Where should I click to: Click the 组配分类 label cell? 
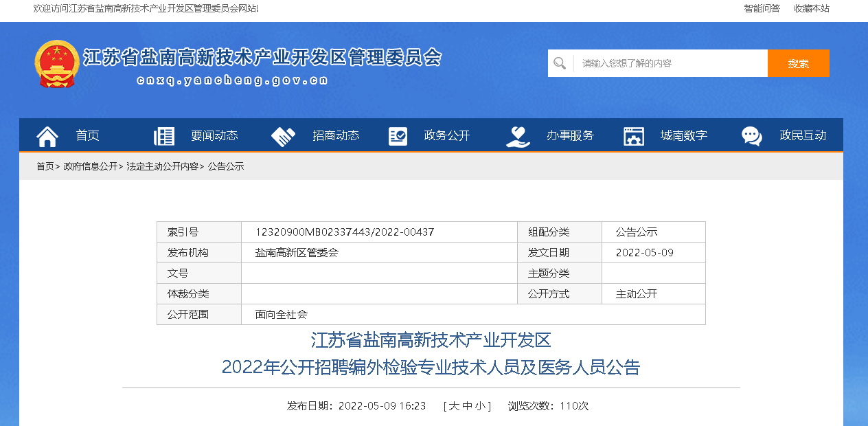coord(560,232)
